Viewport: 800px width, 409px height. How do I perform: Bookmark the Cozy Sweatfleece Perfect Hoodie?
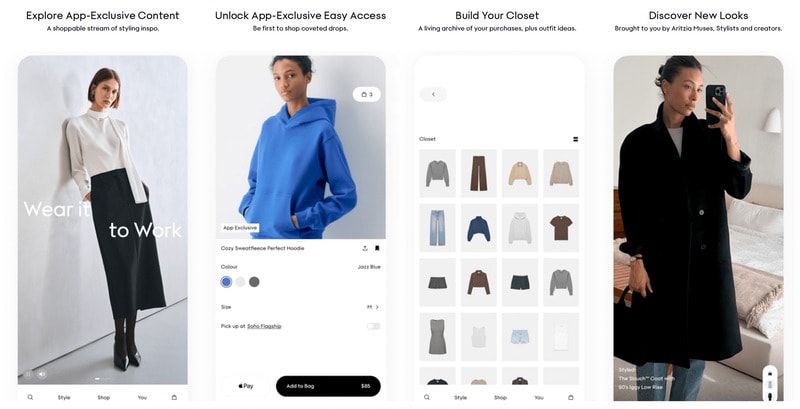(377, 248)
